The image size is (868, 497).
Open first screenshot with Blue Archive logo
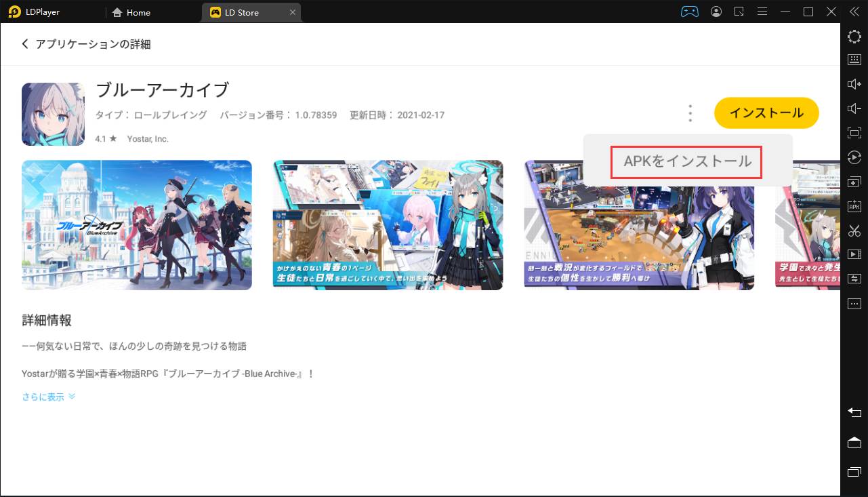pyautogui.click(x=137, y=225)
